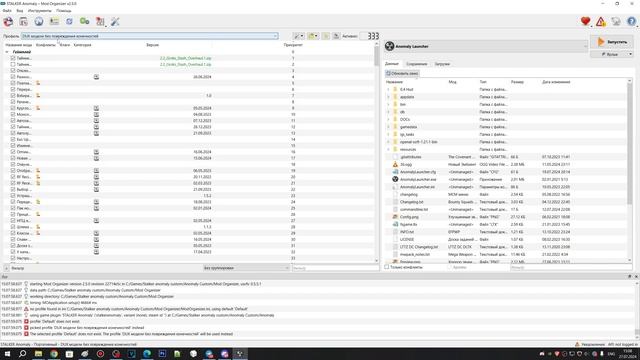Toggle checkbox of mod with priority 10
This screenshot has width=640, height=360.
click(x=13, y=114)
